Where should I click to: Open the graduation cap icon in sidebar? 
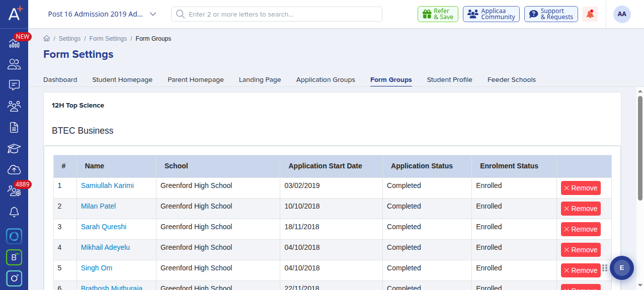(x=14, y=148)
